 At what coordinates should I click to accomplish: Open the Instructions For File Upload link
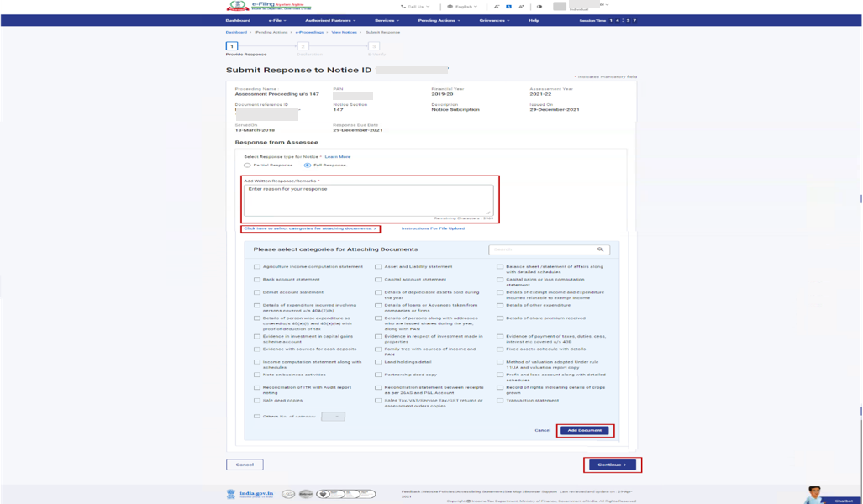point(433,228)
